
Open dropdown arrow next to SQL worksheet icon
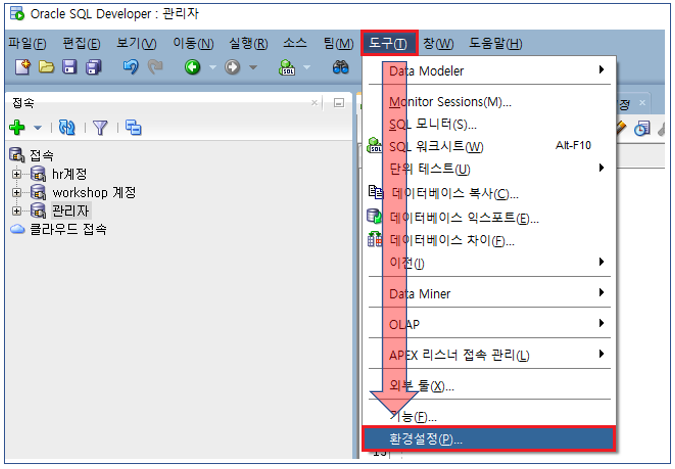click(x=307, y=67)
